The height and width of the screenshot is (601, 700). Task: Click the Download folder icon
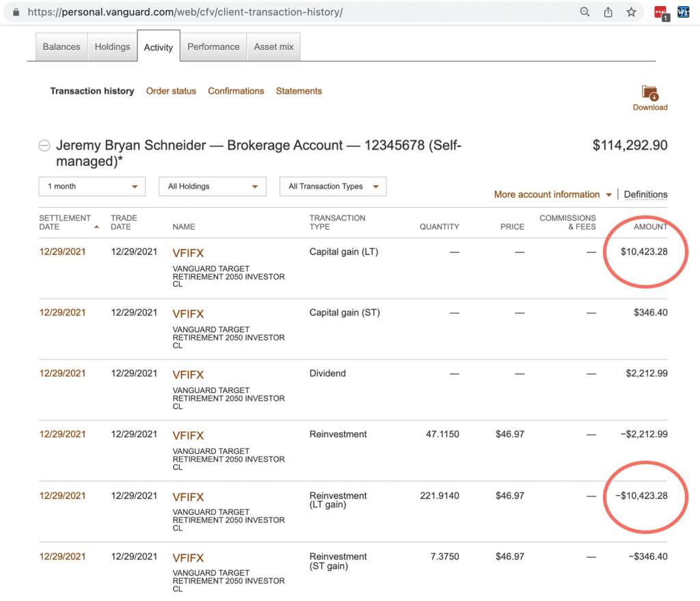click(x=650, y=93)
